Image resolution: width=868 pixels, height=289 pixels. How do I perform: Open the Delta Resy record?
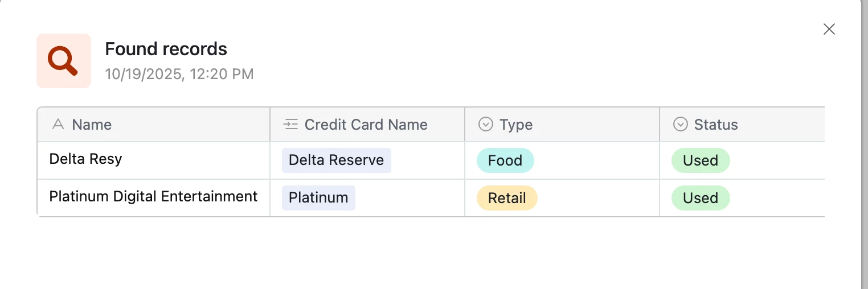pos(85,159)
